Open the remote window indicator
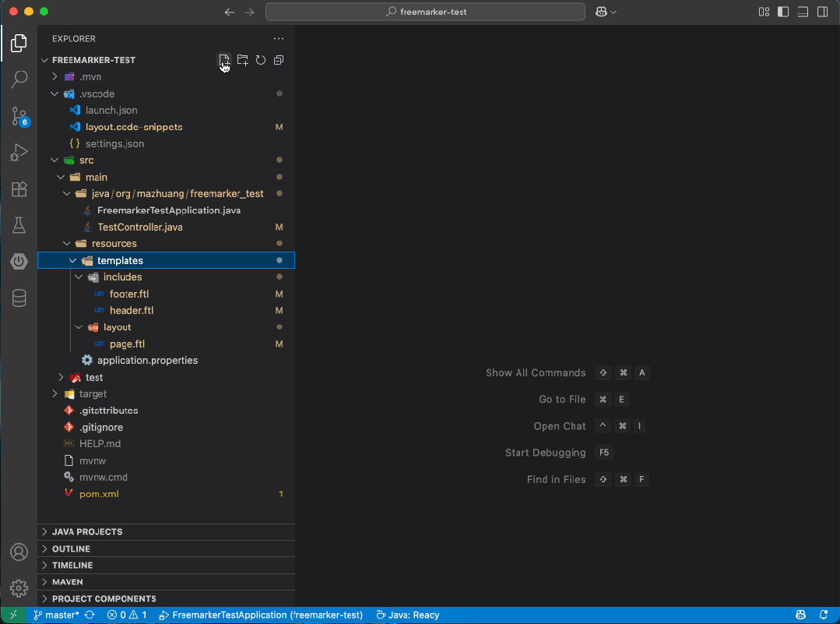 click(13, 615)
